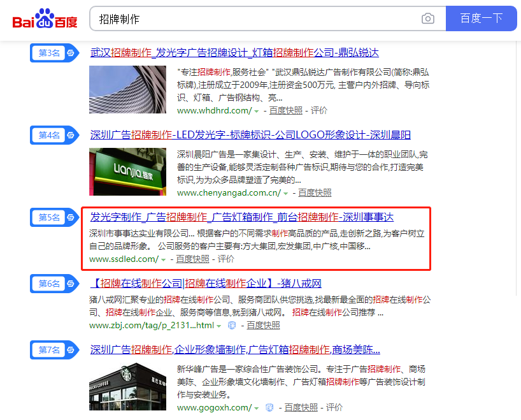
Task: Click the www.ssdled.com/ URL
Action: pos(124,259)
